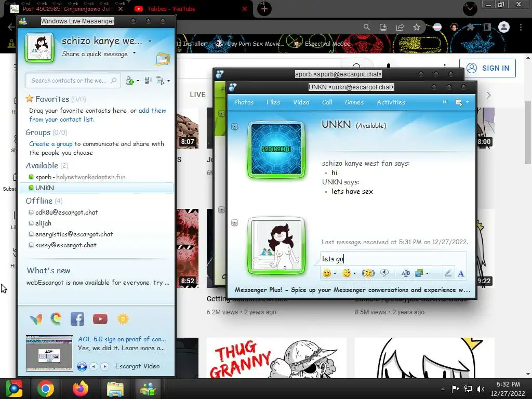Expand the add contact dropdown arrow
Screen dimensions: 532x399
click(138, 81)
